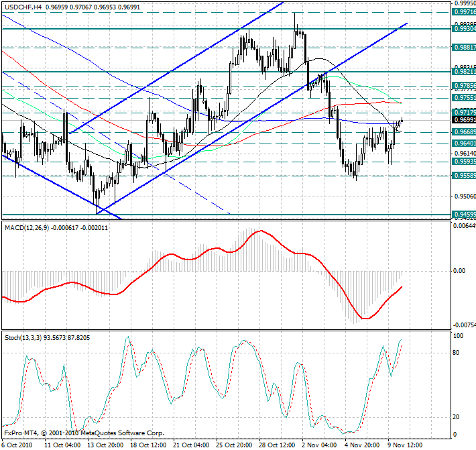The width and height of the screenshot is (476, 450).
Task: Click the 0.9930 price level label
Action: coord(464,29)
